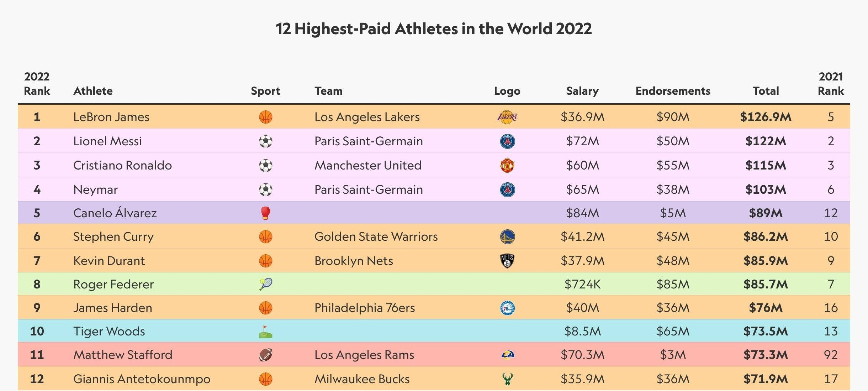868x391 pixels.
Task: Click the Golden State Warriors logo
Action: click(x=507, y=237)
